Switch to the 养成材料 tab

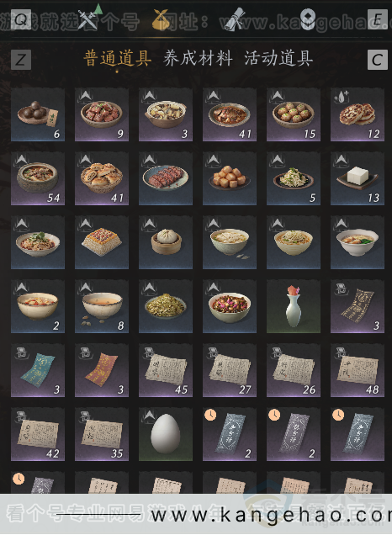tap(198, 58)
